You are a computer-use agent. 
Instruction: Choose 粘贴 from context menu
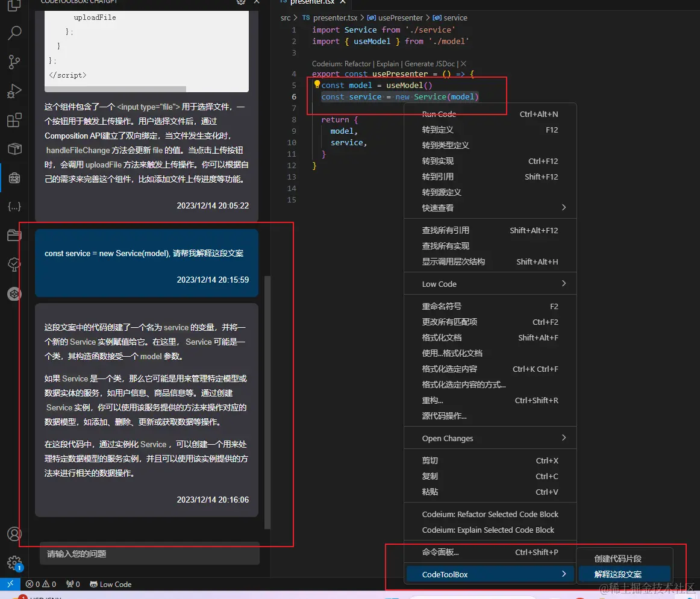click(490, 491)
